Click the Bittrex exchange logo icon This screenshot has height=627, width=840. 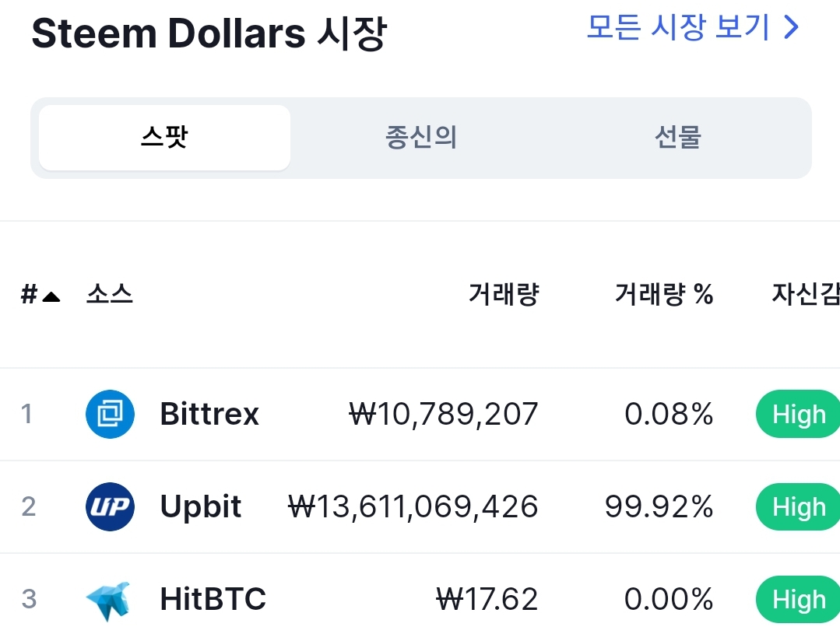coord(110,414)
